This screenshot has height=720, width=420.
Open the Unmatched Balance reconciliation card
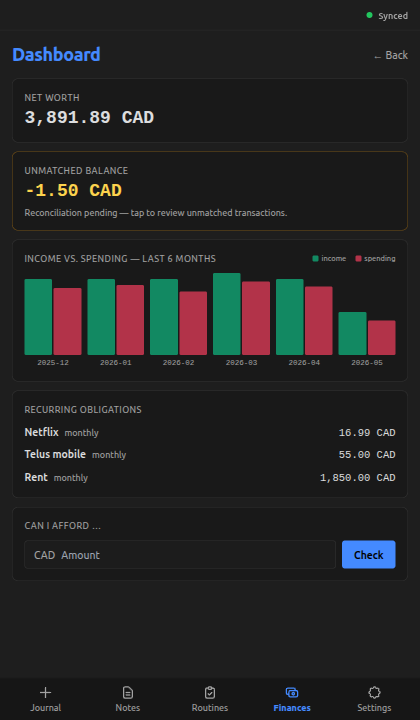(210, 191)
